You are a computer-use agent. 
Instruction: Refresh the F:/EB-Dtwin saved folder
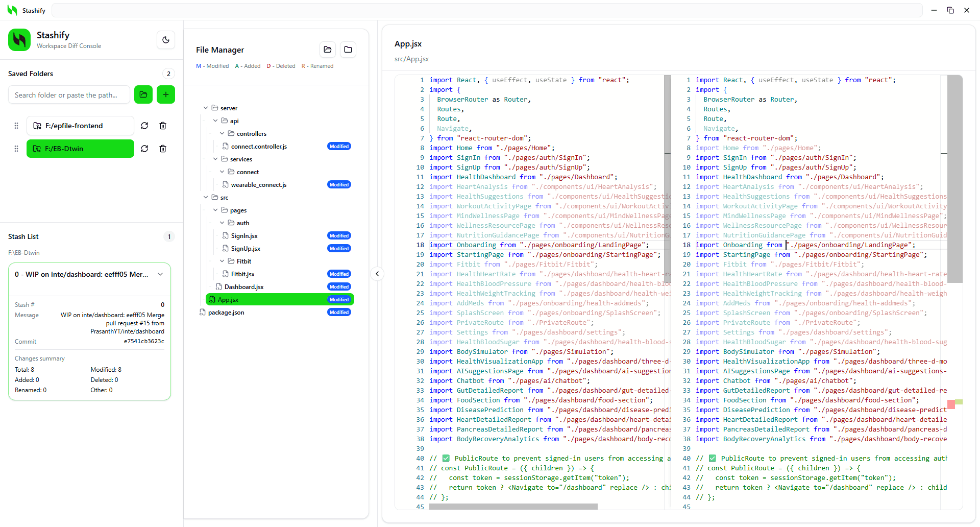click(x=144, y=149)
